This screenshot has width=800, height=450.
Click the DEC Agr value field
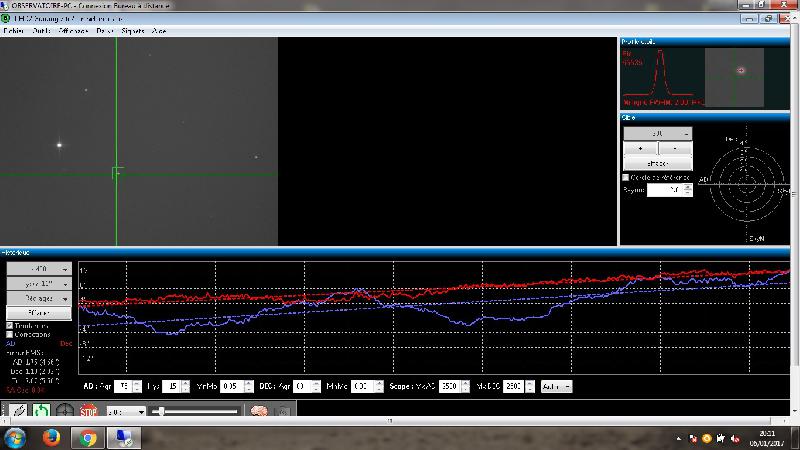pyautogui.click(x=302, y=386)
